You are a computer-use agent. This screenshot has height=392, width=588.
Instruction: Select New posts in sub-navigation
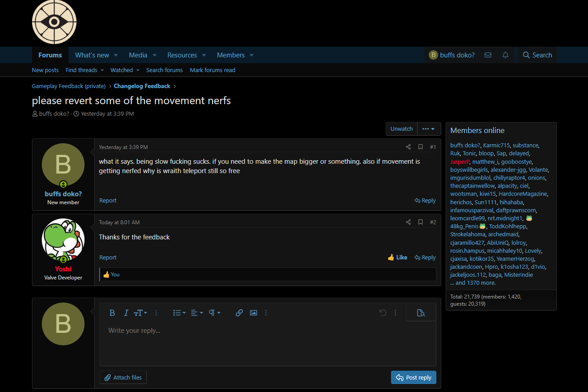pos(45,70)
